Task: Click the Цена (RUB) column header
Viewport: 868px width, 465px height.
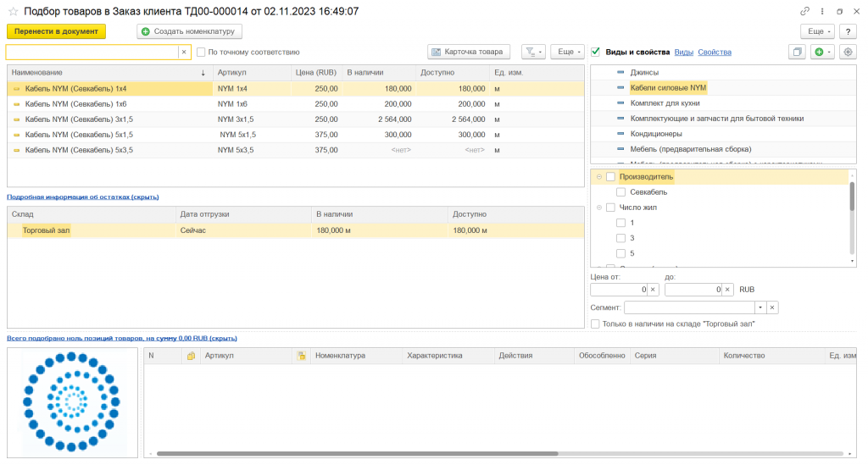Action: tap(316, 73)
